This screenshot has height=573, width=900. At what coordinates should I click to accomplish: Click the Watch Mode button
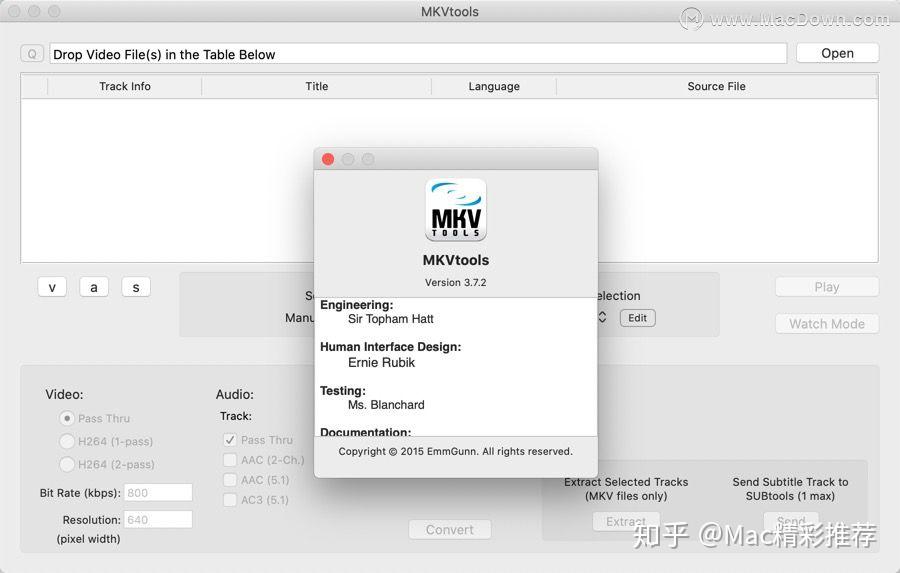point(827,324)
